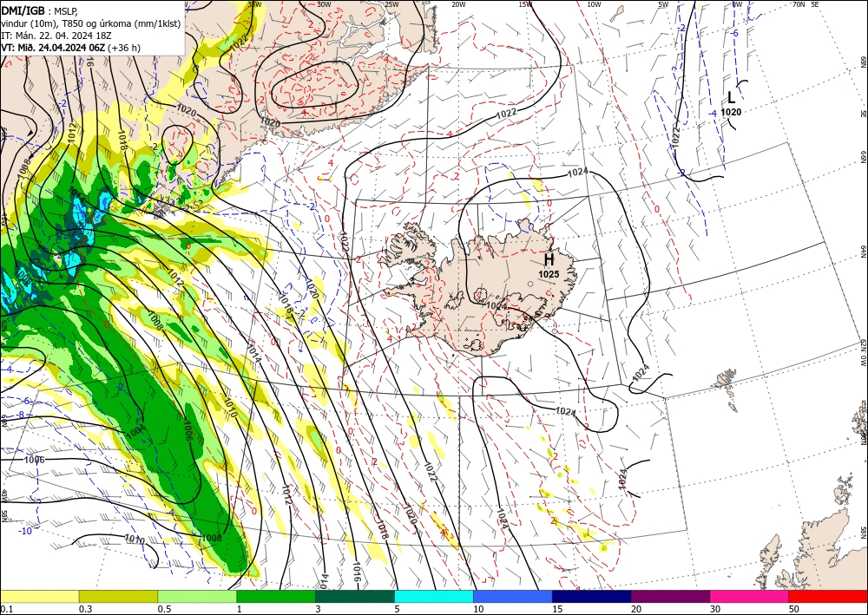This screenshot has width=868, height=615.
Task: Click the pink 30 mm legend swatch
Action: 750,597
